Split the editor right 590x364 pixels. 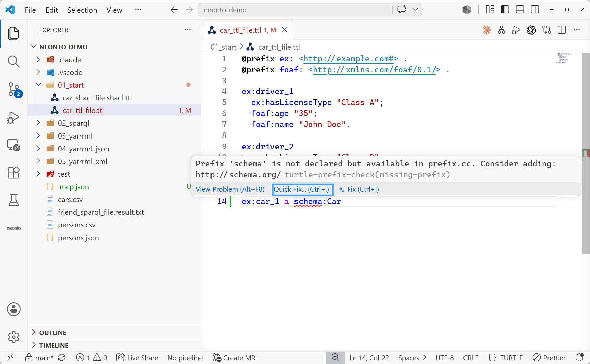[562, 30]
